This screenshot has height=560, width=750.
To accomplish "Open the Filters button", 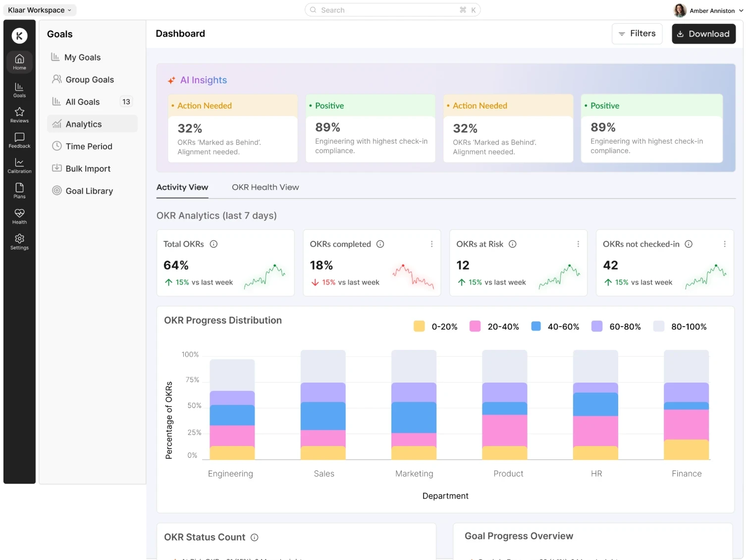I will (637, 34).
